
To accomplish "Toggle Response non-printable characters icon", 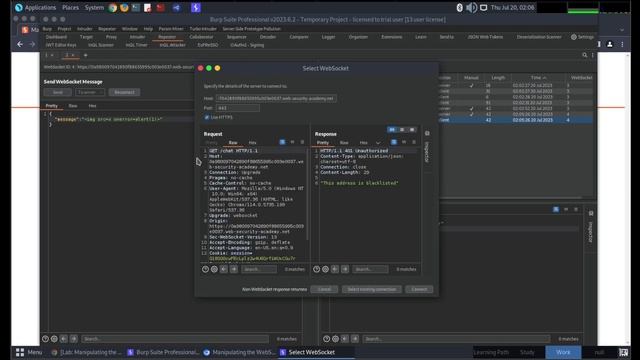I will 404,142.
